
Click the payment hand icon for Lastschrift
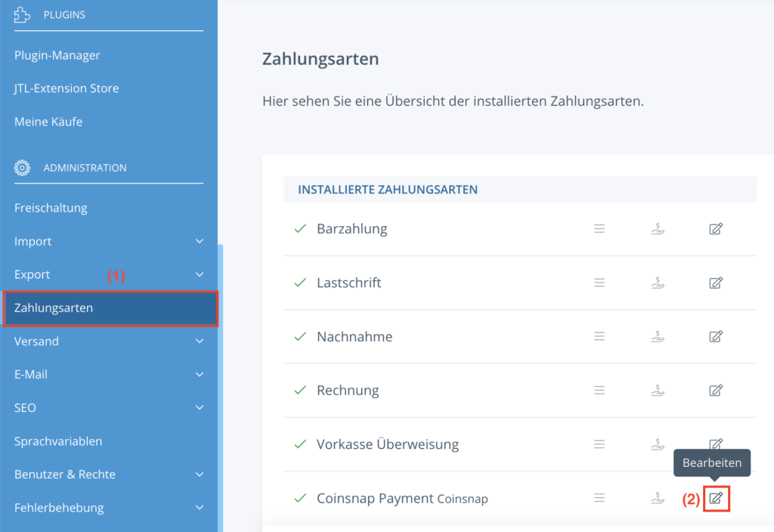658,283
